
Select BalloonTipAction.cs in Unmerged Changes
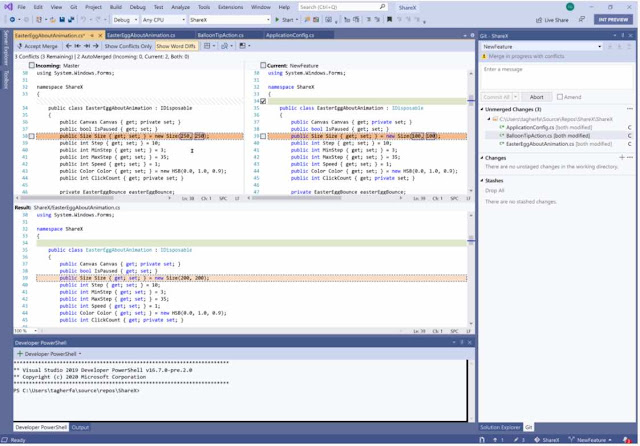click(x=557, y=135)
